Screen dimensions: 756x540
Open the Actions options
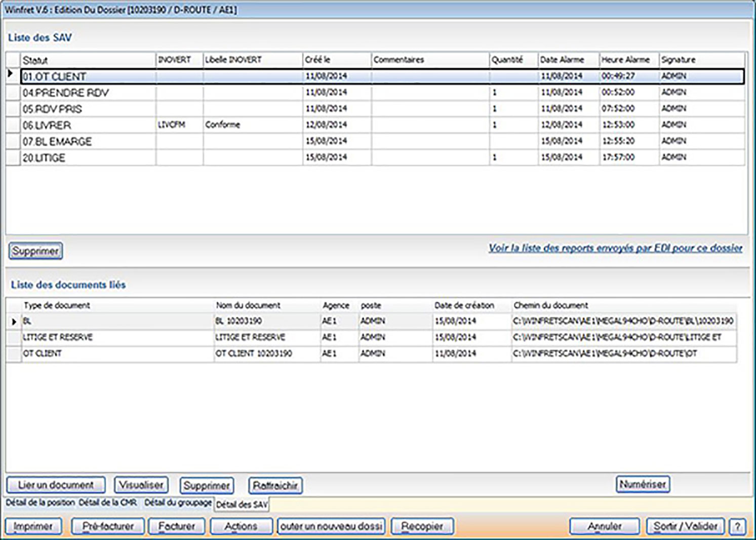pyautogui.click(x=241, y=526)
